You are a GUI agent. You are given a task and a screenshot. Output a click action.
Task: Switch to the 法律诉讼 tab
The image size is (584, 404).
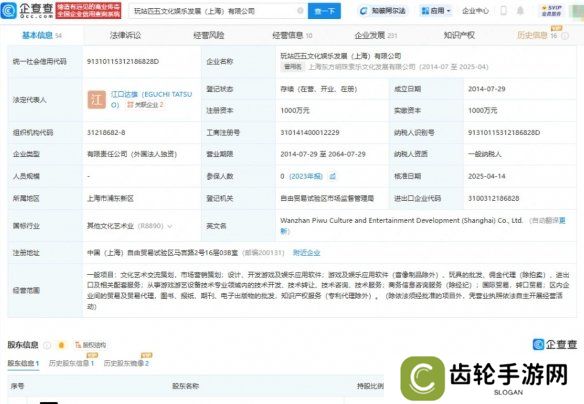126,35
